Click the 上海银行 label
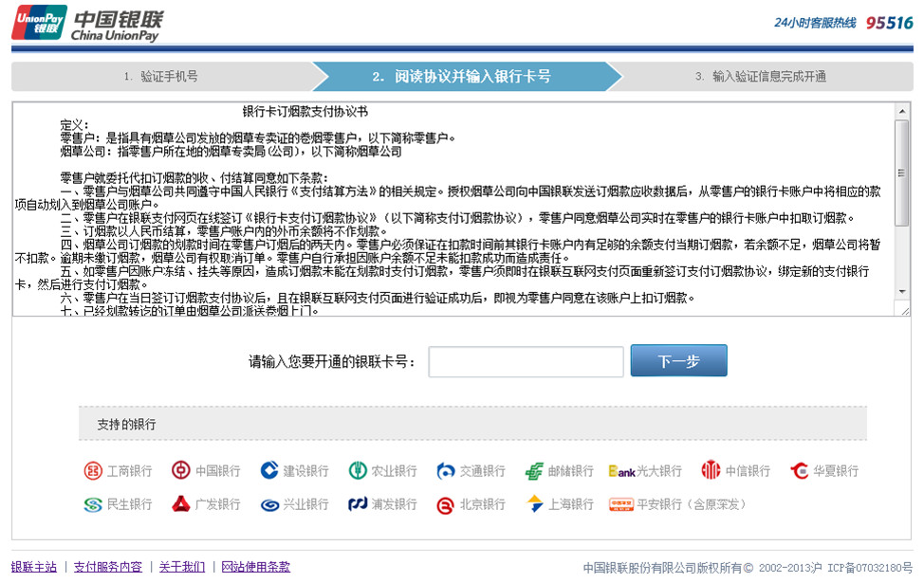This screenshot has width=924, height=583. pos(571,504)
